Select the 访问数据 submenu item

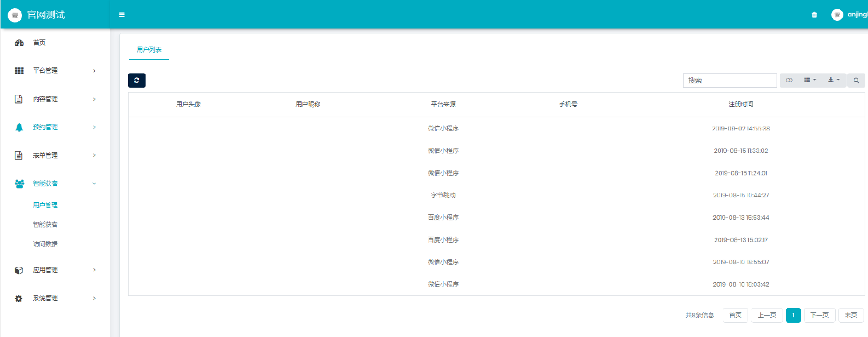point(45,244)
